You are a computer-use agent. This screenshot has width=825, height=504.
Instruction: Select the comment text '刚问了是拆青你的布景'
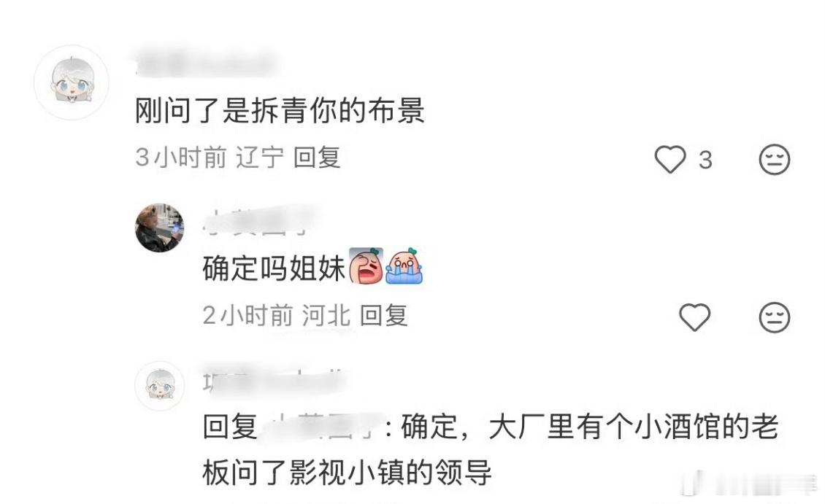click(x=280, y=111)
